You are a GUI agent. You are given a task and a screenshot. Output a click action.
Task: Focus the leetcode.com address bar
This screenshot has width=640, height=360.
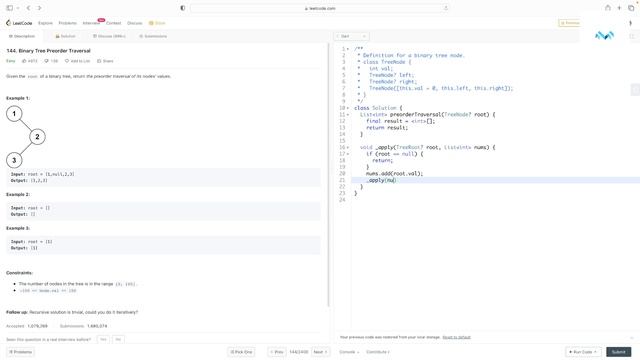[x=320, y=8]
